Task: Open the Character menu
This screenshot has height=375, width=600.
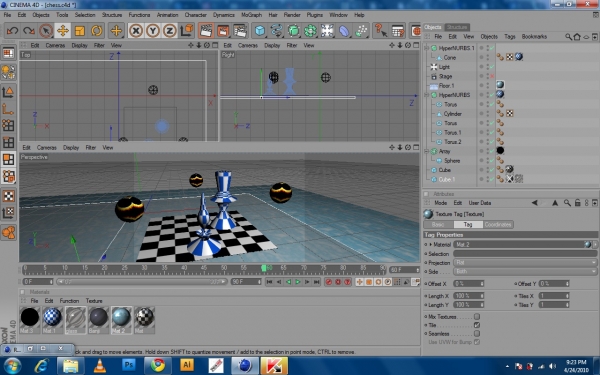Action: (x=196, y=15)
